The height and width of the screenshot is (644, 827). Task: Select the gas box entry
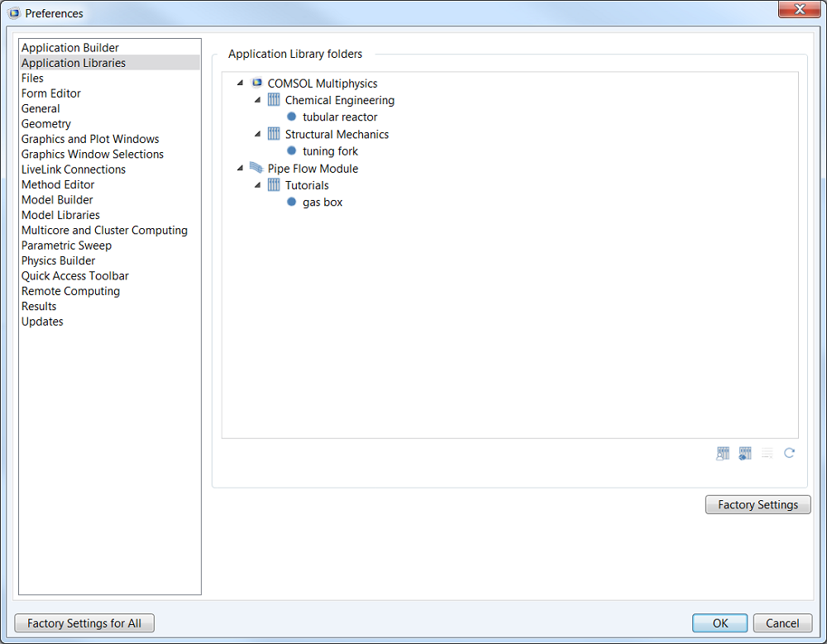323,203
